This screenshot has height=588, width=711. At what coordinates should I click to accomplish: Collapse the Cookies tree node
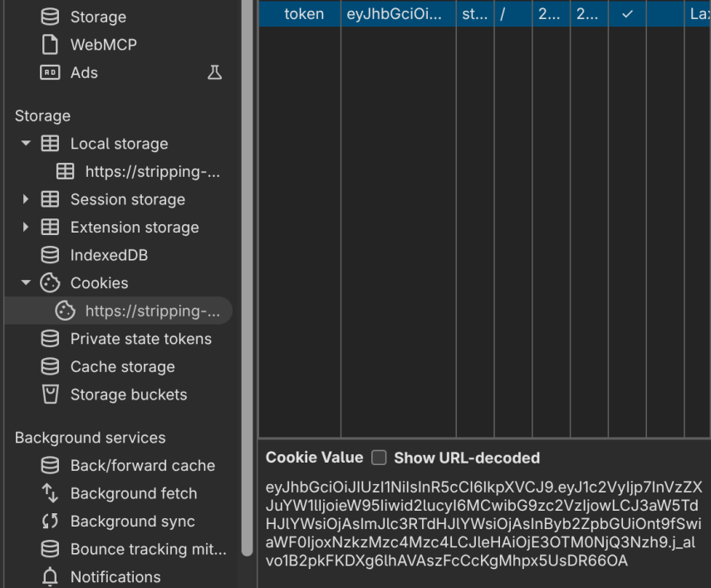pos(26,283)
